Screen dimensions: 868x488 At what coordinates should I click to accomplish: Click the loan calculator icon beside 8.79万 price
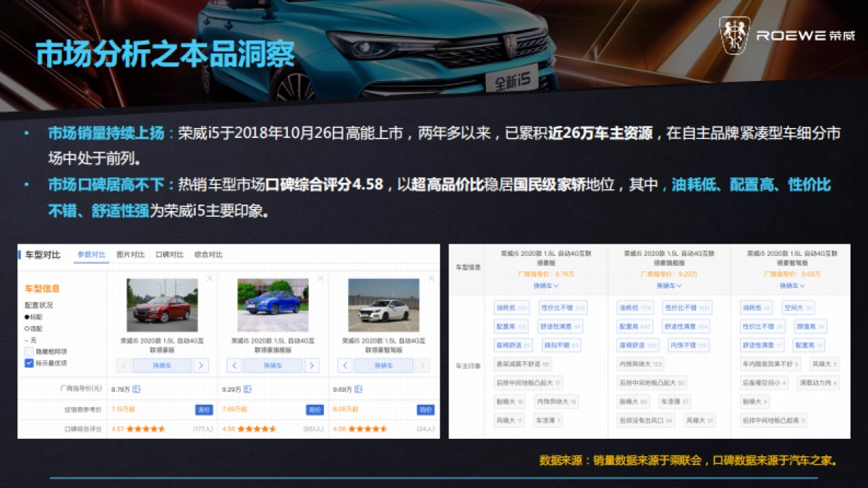[x=137, y=389]
